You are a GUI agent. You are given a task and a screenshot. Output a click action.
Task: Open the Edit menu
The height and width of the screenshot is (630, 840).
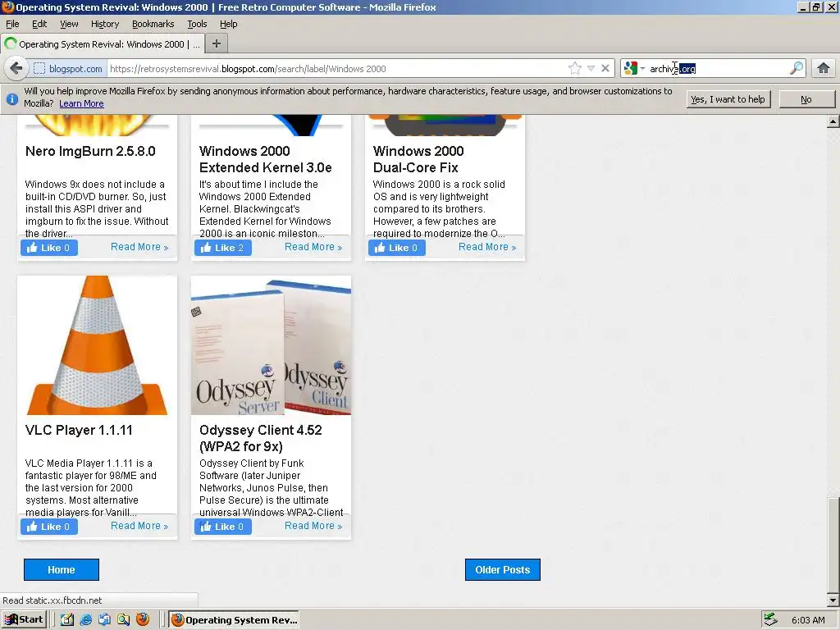tap(39, 24)
